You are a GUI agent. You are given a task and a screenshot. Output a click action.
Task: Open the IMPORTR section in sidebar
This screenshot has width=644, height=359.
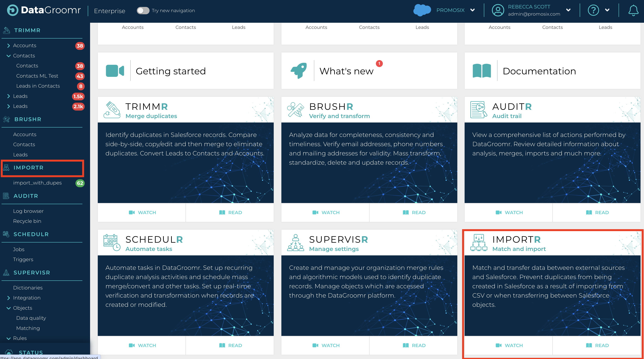tap(28, 168)
